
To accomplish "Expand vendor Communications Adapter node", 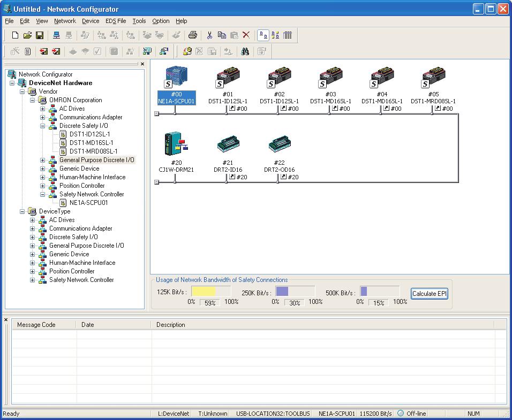I will coord(42,117).
